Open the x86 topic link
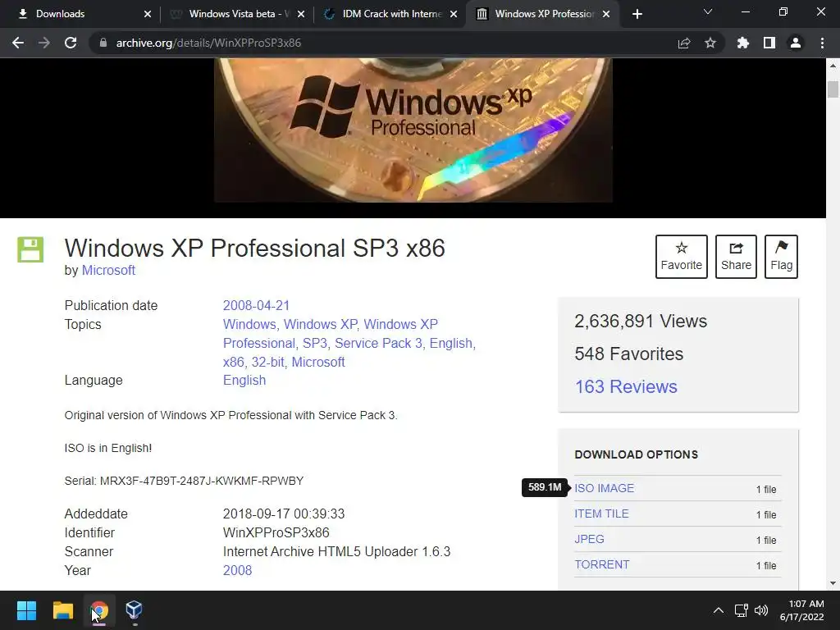The height and width of the screenshot is (630, 840). [x=233, y=362]
